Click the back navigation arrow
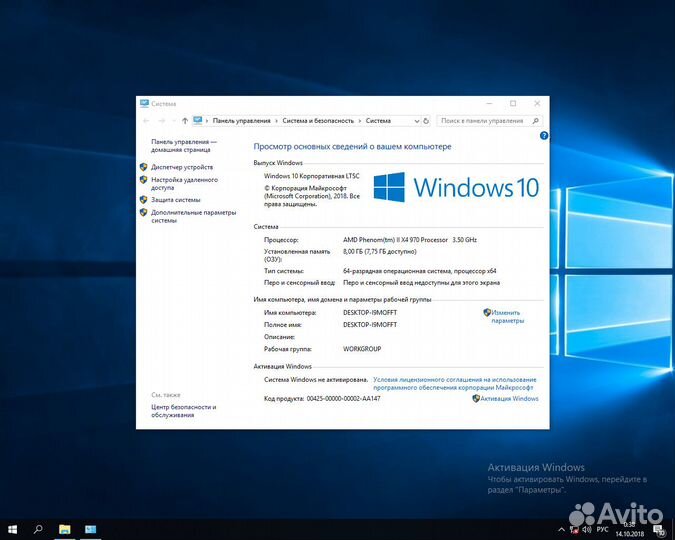 146,120
